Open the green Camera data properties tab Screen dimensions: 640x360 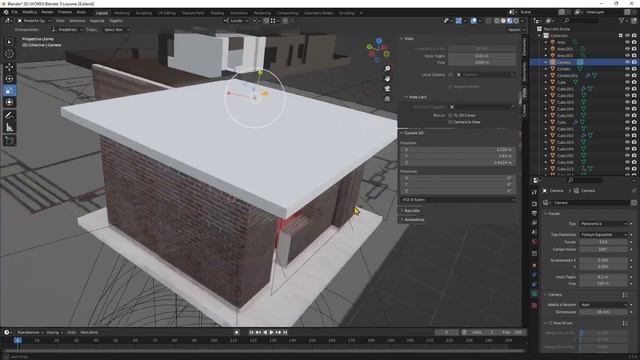[x=535, y=293]
